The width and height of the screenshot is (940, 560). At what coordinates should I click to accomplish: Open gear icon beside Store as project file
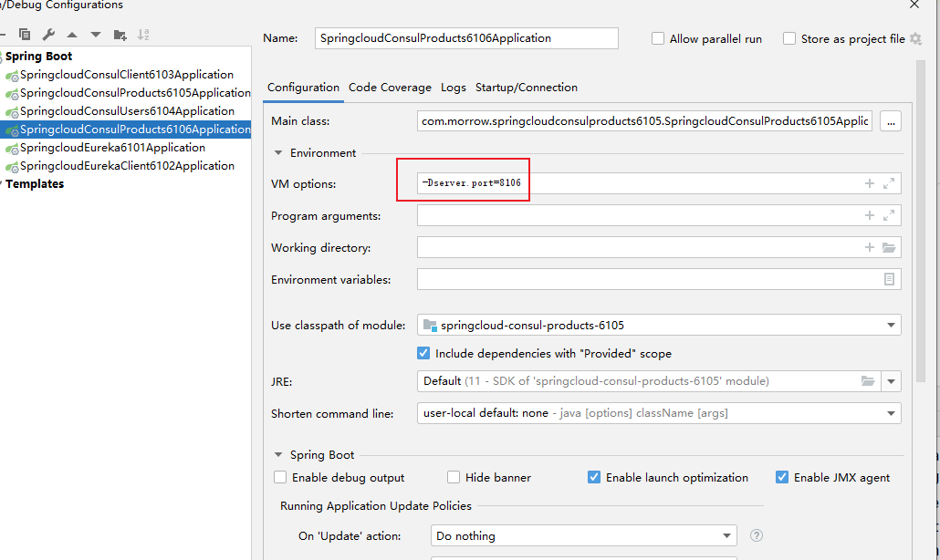tap(915, 39)
